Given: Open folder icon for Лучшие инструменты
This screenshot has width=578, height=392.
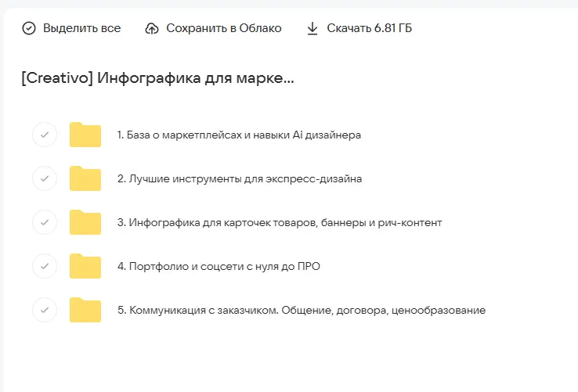Looking at the screenshot, I should pyautogui.click(x=85, y=178).
